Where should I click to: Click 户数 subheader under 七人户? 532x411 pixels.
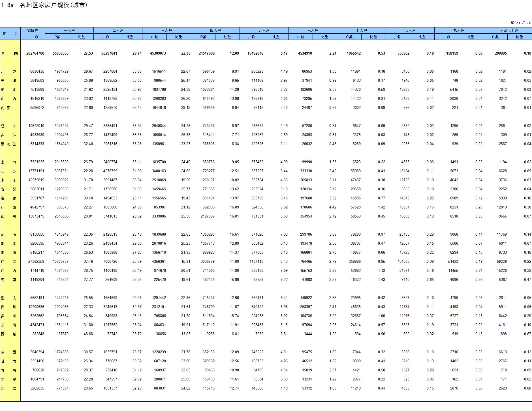click(349, 37)
